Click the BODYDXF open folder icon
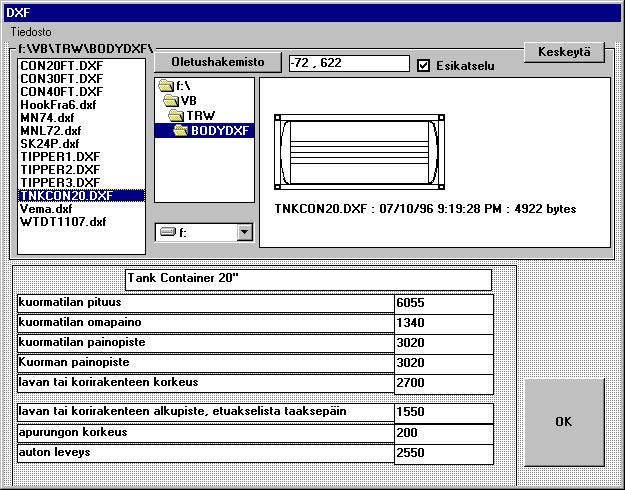This screenshot has height=490, width=625. (181, 131)
